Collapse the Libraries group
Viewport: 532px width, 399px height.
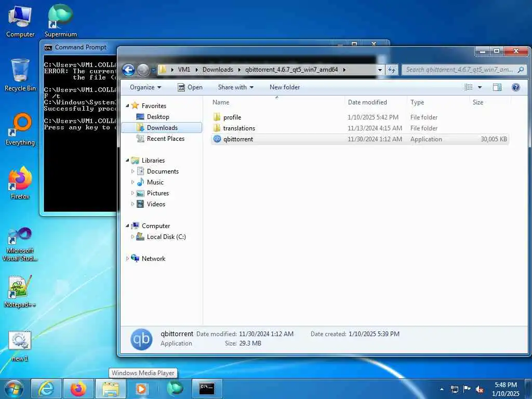(127, 161)
